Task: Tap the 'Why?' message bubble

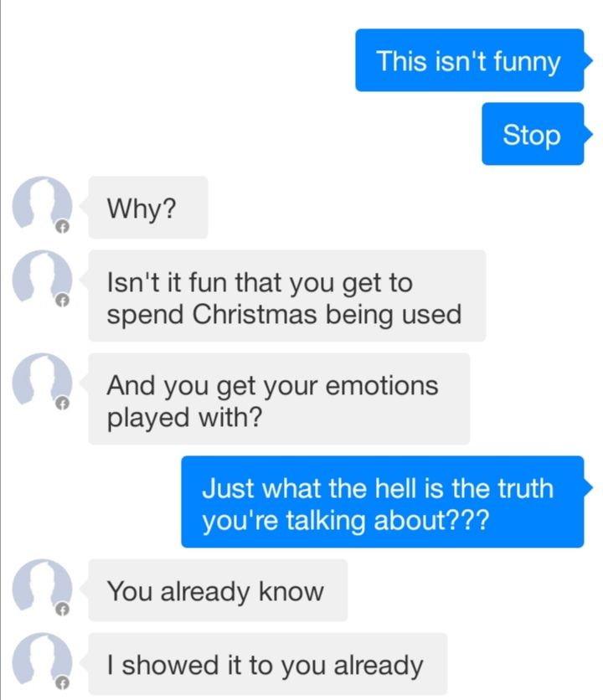Action: 148,207
